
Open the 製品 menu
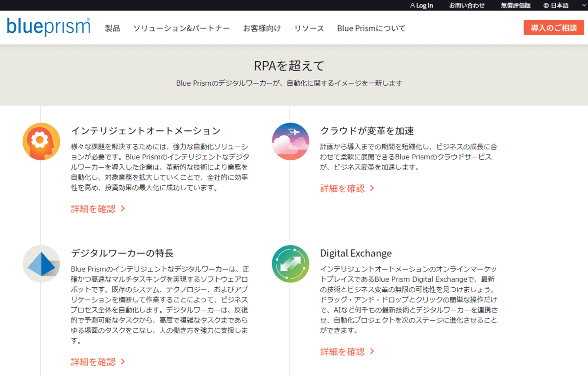[112, 28]
